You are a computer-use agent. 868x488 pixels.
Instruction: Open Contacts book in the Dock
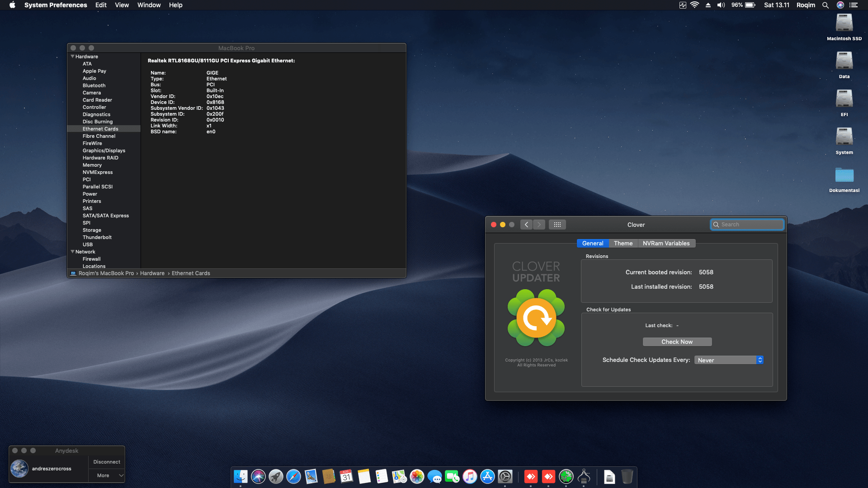[x=329, y=476]
